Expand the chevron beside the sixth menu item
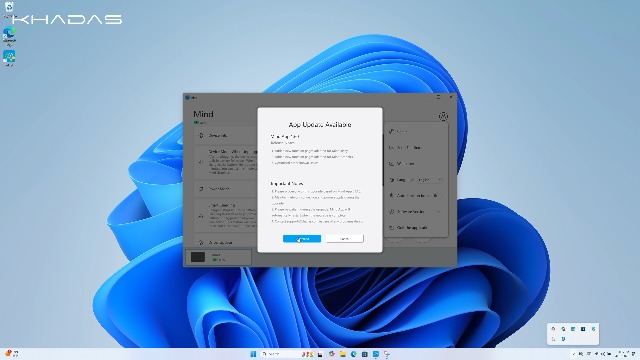This screenshot has width=640, height=360. point(439,211)
